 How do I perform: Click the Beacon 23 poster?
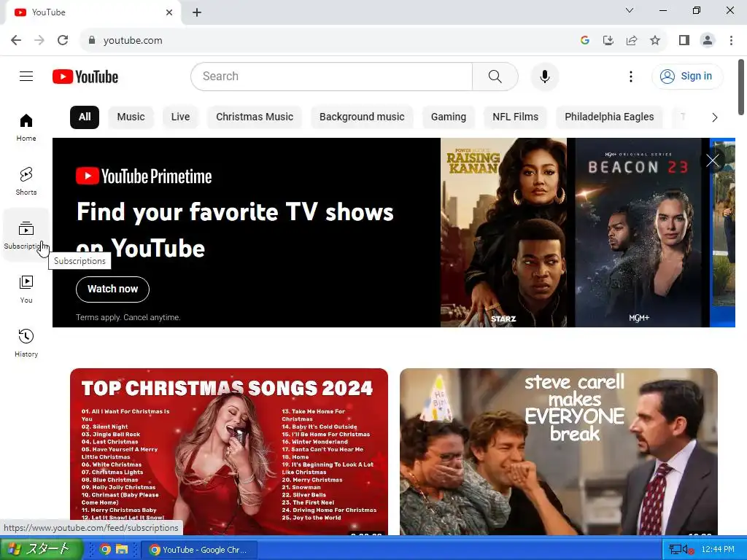point(638,233)
